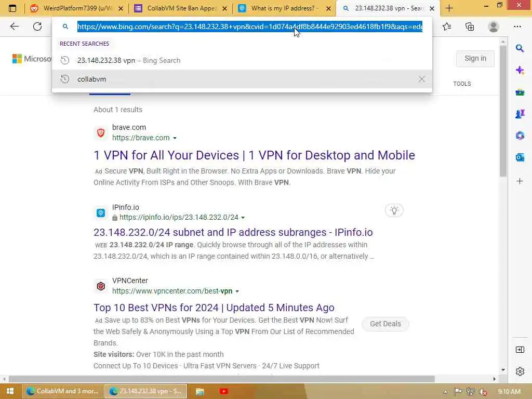This screenshot has height=399, width=532.
Task: Click the scroll up arrow of the page
Action: (503, 42)
